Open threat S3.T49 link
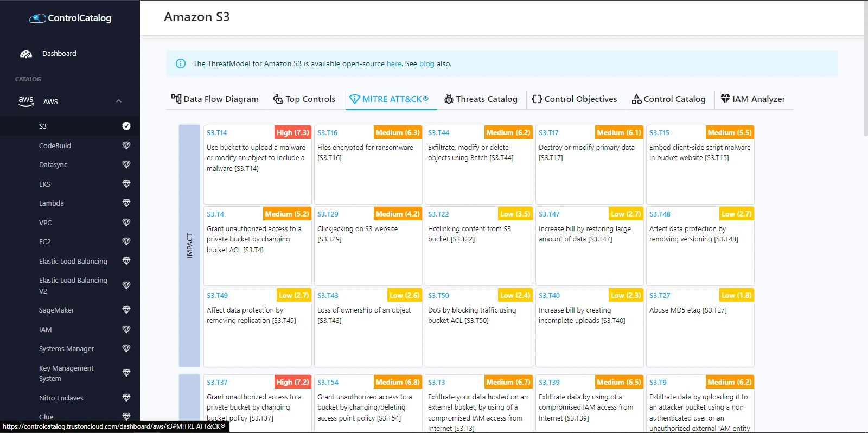Image resolution: width=868 pixels, height=433 pixels. (217, 295)
